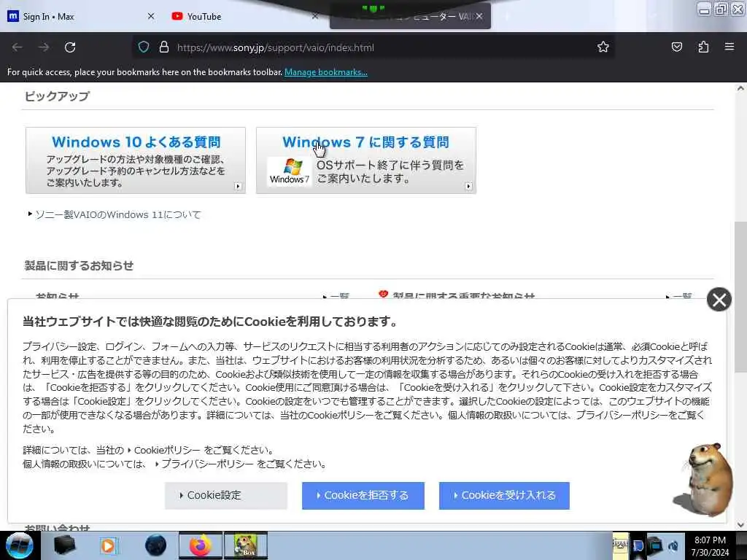Open the extensions puzzle icon
The width and height of the screenshot is (747, 560).
click(x=703, y=47)
